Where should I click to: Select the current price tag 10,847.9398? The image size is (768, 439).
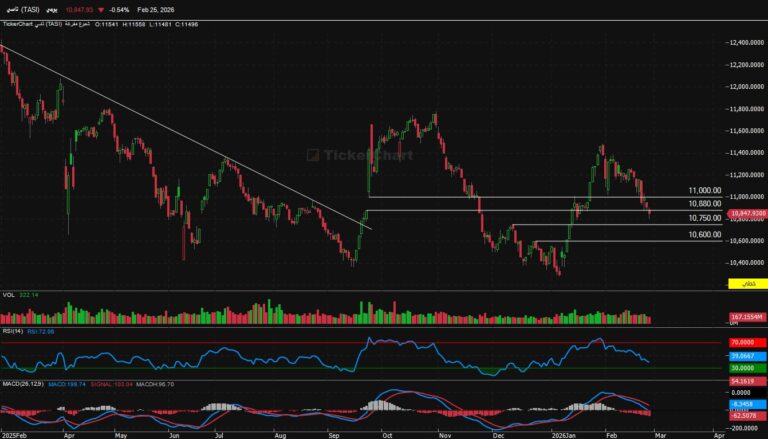[x=747, y=213]
